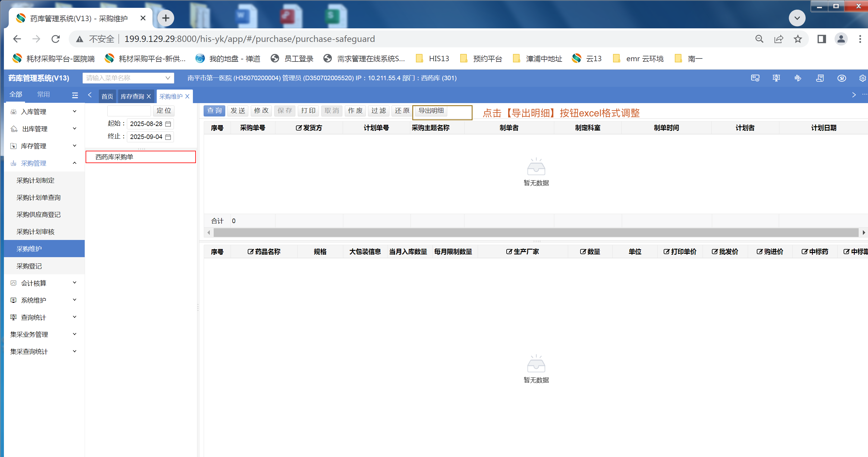Click the 查询 button
The width and height of the screenshot is (868, 457).
pyautogui.click(x=214, y=111)
